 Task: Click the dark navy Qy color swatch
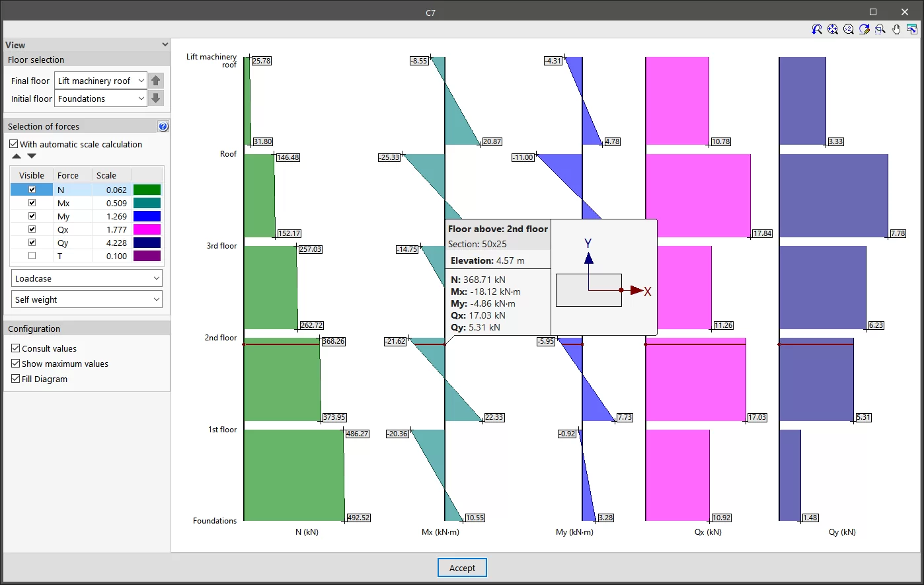tap(147, 243)
